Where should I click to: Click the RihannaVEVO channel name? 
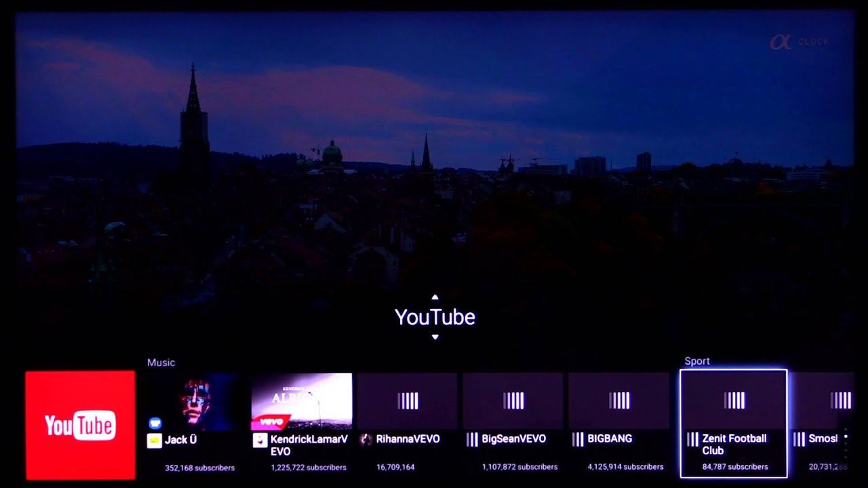tap(408, 439)
